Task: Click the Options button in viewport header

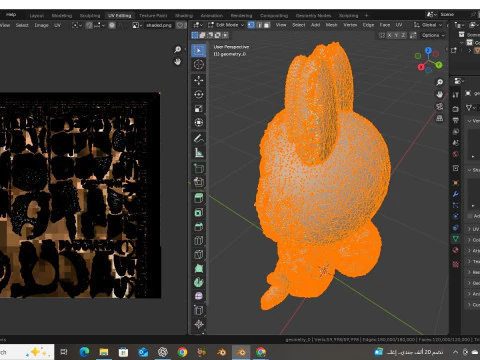Action: [x=433, y=35]
